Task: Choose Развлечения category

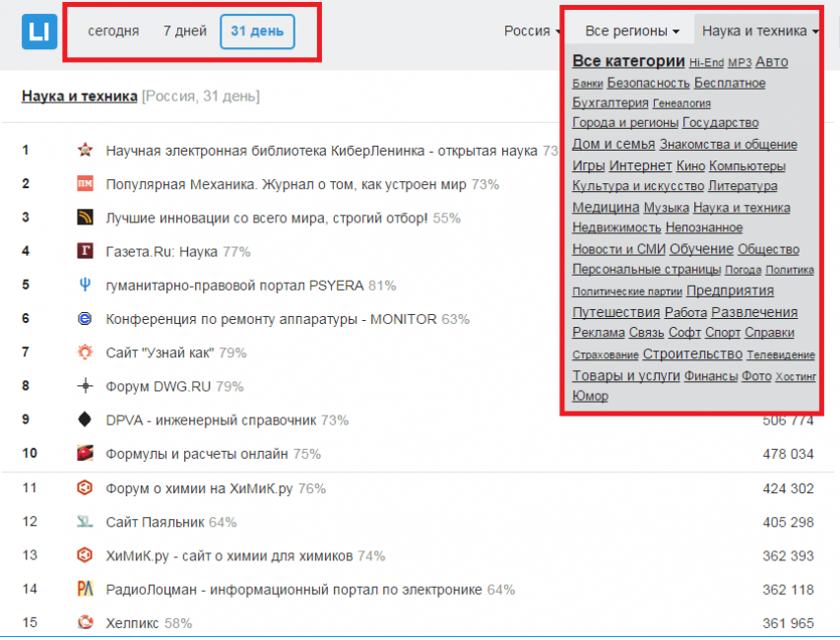Action: click(x=754, y=312)
